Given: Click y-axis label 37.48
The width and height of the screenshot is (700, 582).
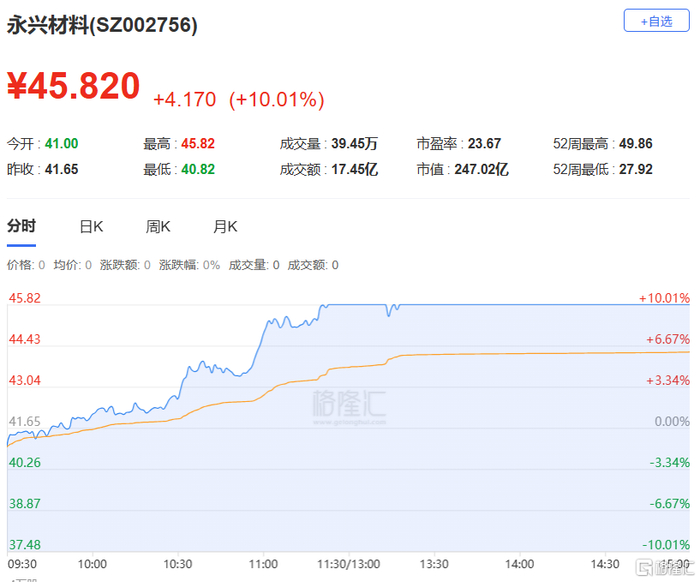Looking at the screenshot, I should [x=25, y=545].
